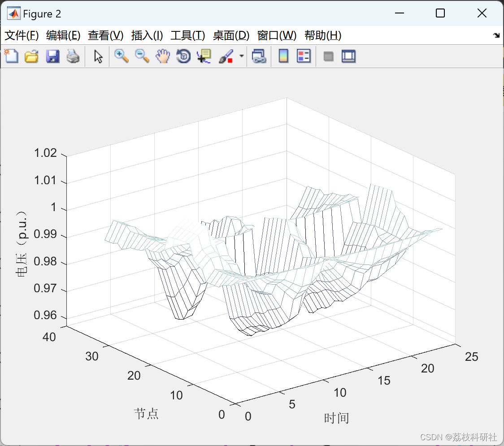Open the 编辑(E) menu
The height and width of the screenshot is (446, 504).
tap(63, 35)
